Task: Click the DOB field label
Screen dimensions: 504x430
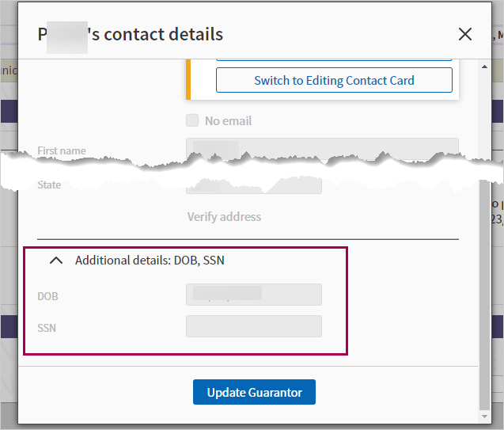Action: tap(47, 296)
